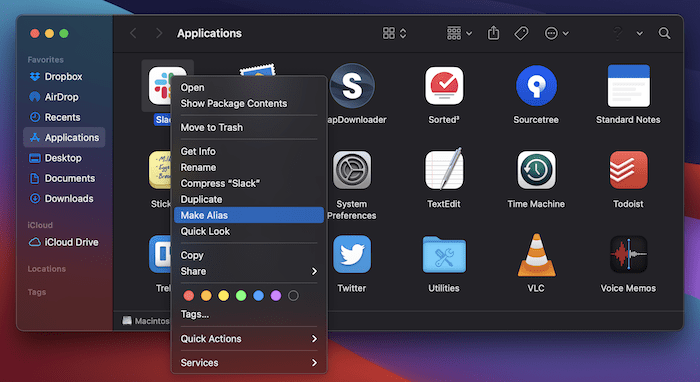Image resolution: width=700 pixels, height=382 pixels.
Task: Click the Tags sidebar section heading
Action: pyautogui.click(x=37, y=292)
